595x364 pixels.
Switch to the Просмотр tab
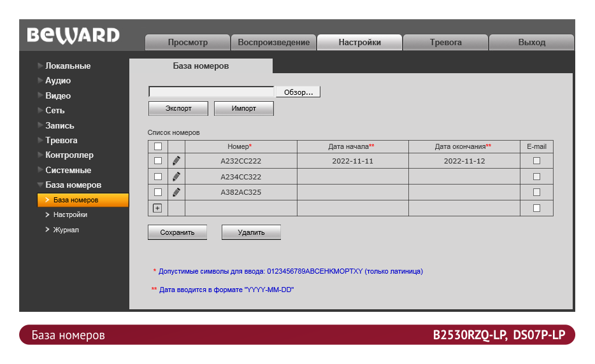coord(187,43)
